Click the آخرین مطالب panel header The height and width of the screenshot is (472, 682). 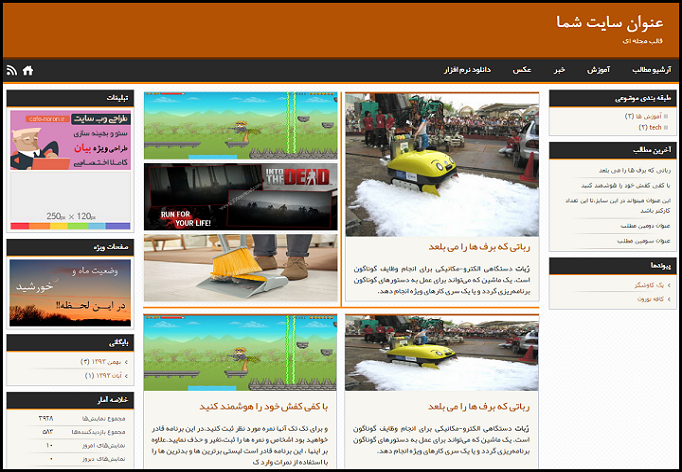point(612,150)
